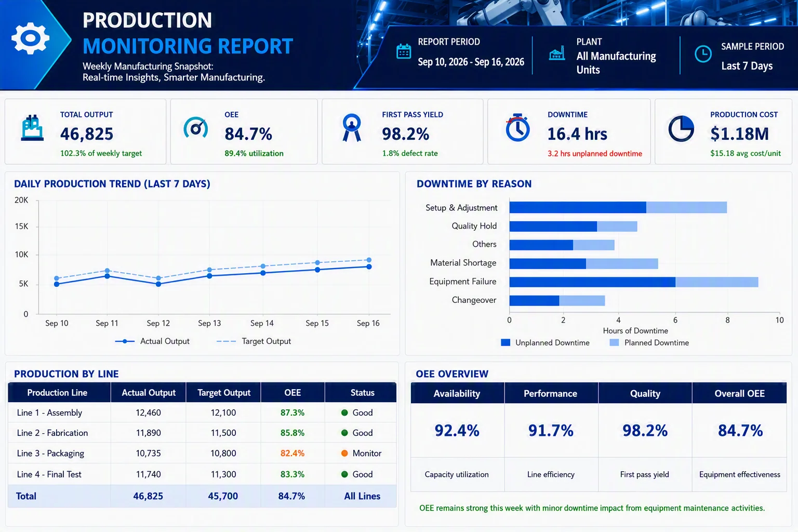Click the 82.4% OEE value
This screenshot has height=532, width=798.
pyautogui.click(x=292, y=453)
